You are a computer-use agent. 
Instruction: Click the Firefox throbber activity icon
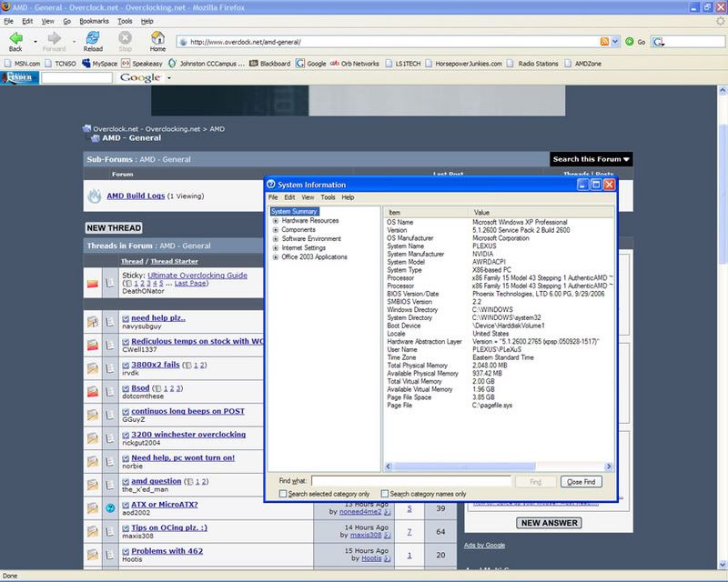point(720,21)
